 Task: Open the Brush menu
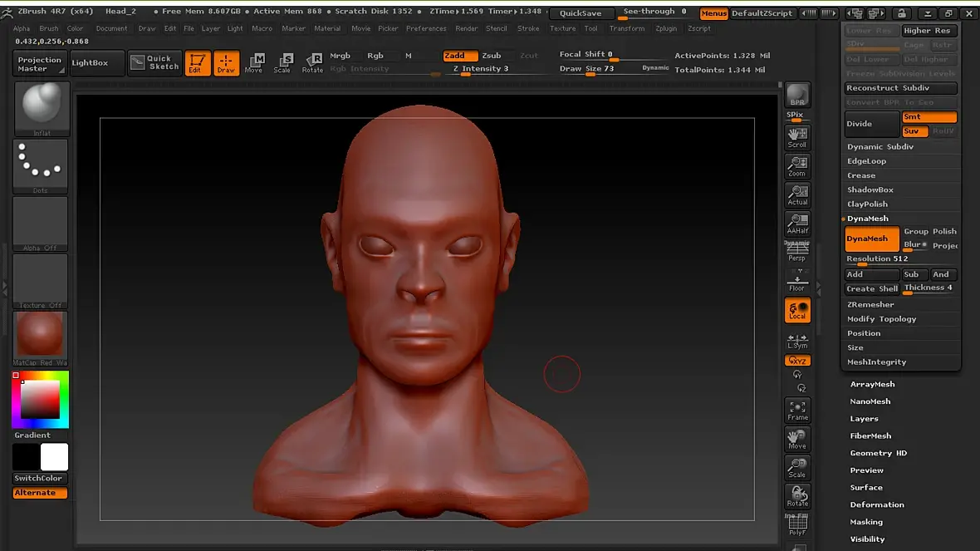click(x=49, y=28)
